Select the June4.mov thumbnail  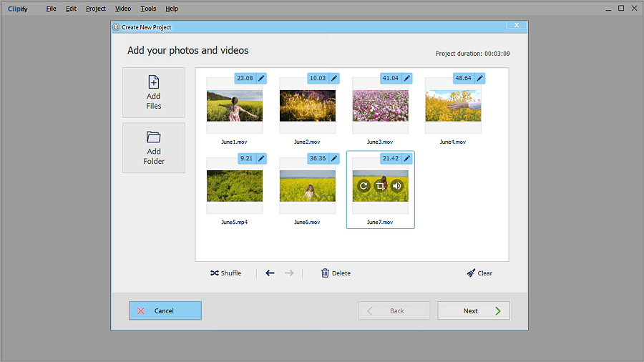(x=453, y=106)
